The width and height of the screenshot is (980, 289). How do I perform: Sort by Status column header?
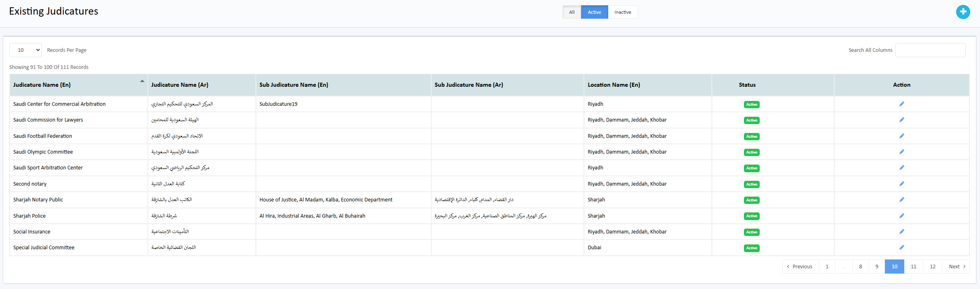[773, 85]
